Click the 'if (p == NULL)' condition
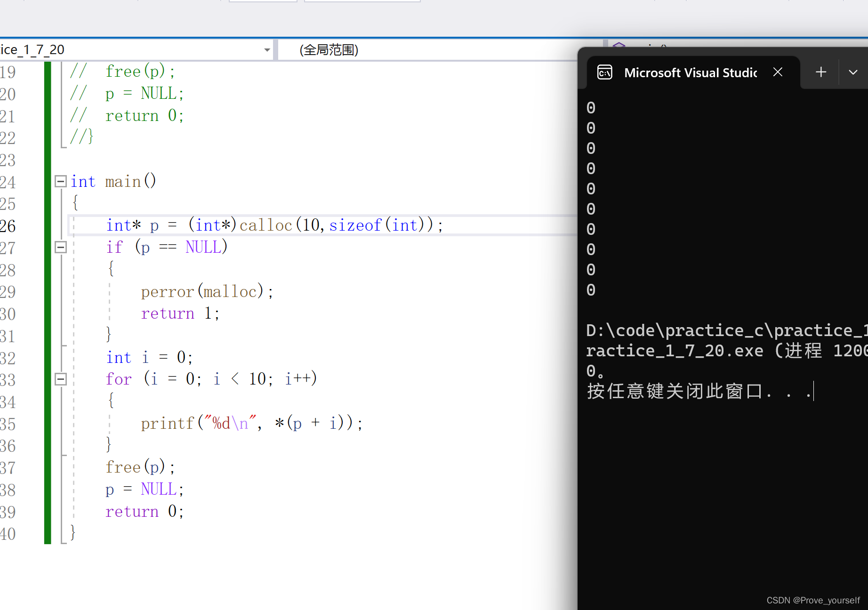The height and width of the screenshot is (610, 868). pyautogui.click(x=167, y=248)
